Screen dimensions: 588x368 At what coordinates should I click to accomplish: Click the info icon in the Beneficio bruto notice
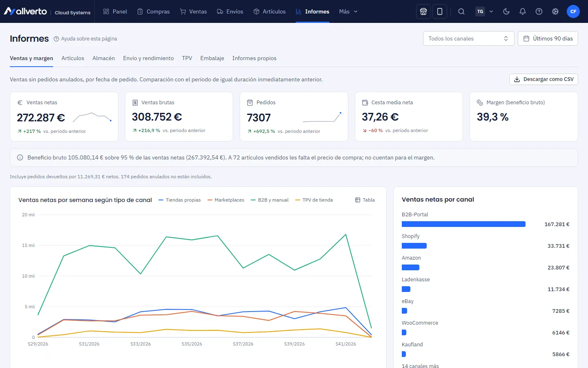click(x=20, y=157)
